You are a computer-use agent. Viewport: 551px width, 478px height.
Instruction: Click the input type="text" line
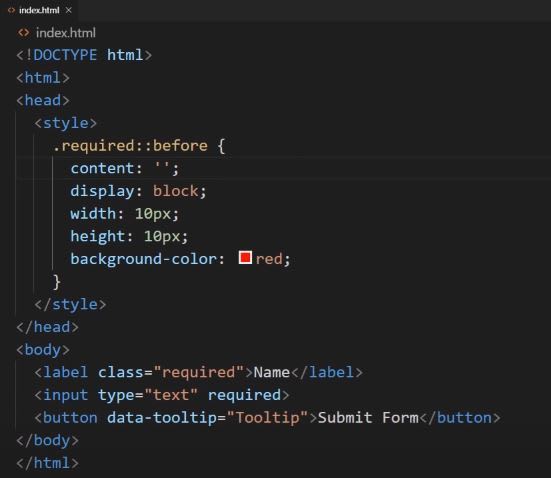click(162, 395)
